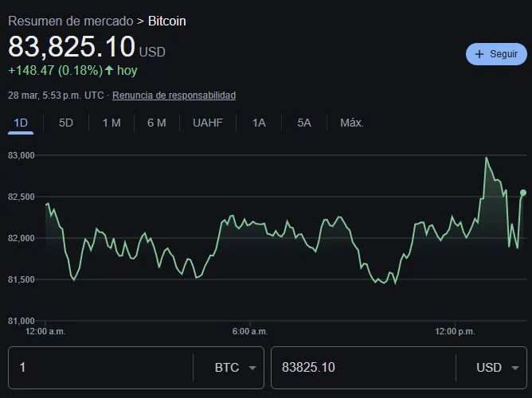The width and height of the screenshot is (532, 398).
Task: Click the USD label beside the price
Action: [x=152, y=52]
